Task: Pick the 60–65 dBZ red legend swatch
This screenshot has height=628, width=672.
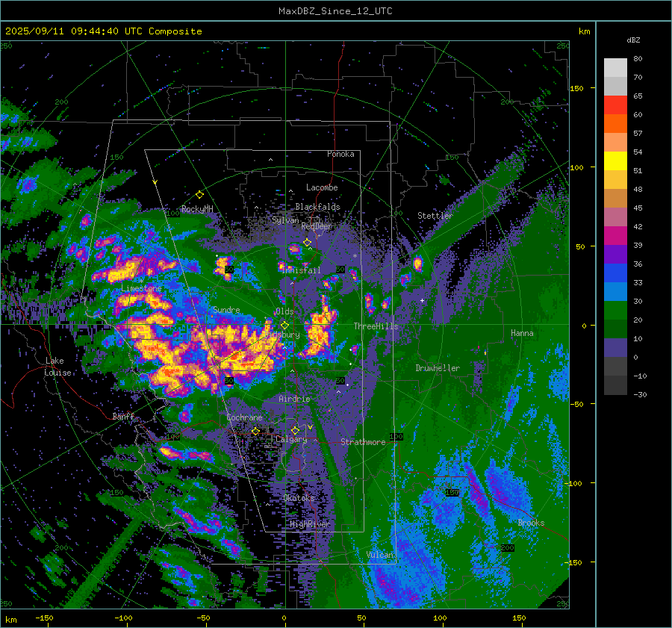Action: pos(615,105)
